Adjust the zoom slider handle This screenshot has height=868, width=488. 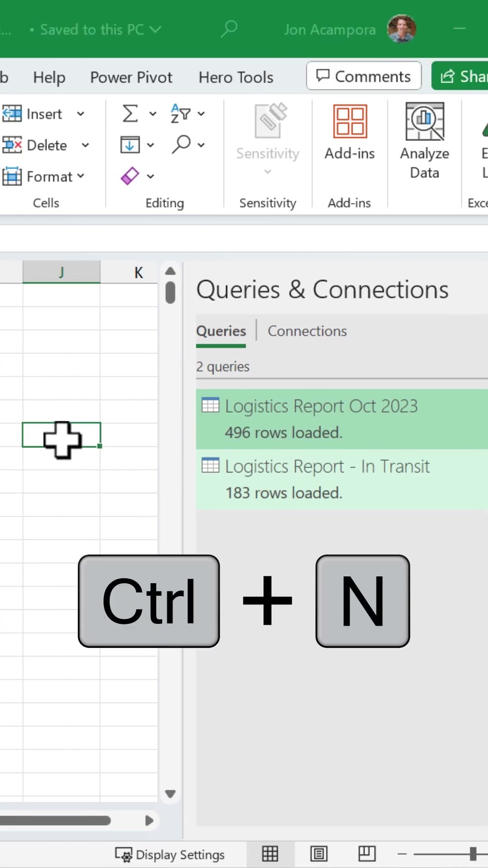pyautogui.click(x=473, y=854)
